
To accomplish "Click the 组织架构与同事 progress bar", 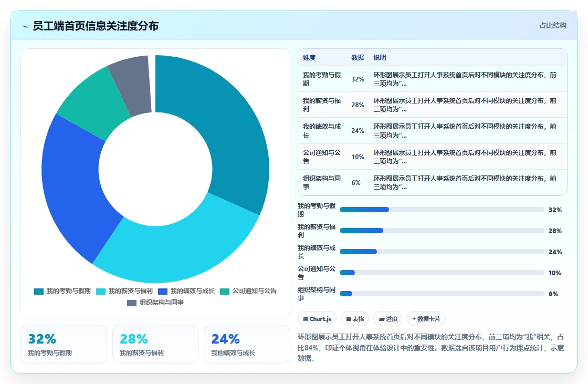I will pos(442,294).
